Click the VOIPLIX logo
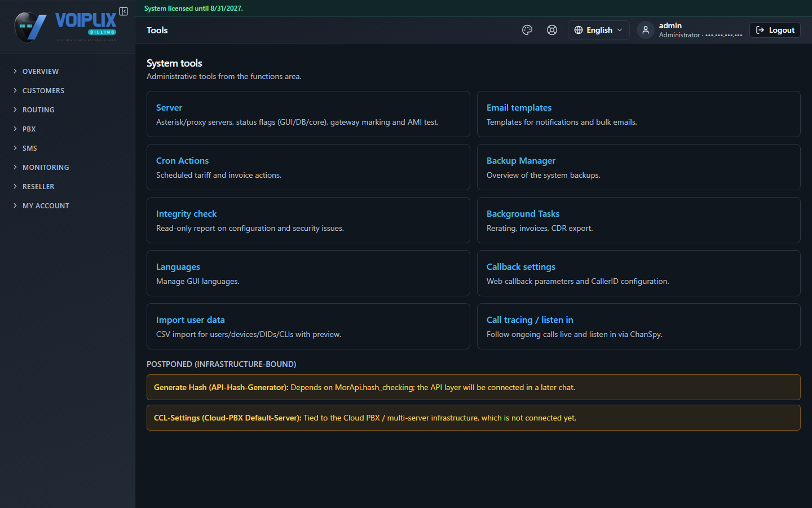 65,27
